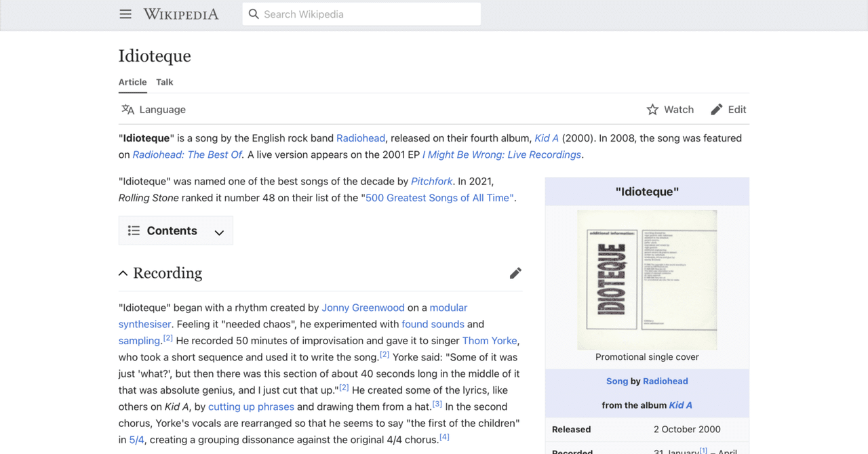The width and height of the screenshot is (868, 454).
Task: Open the Kid A link in intro
Action: click(547, 138)
